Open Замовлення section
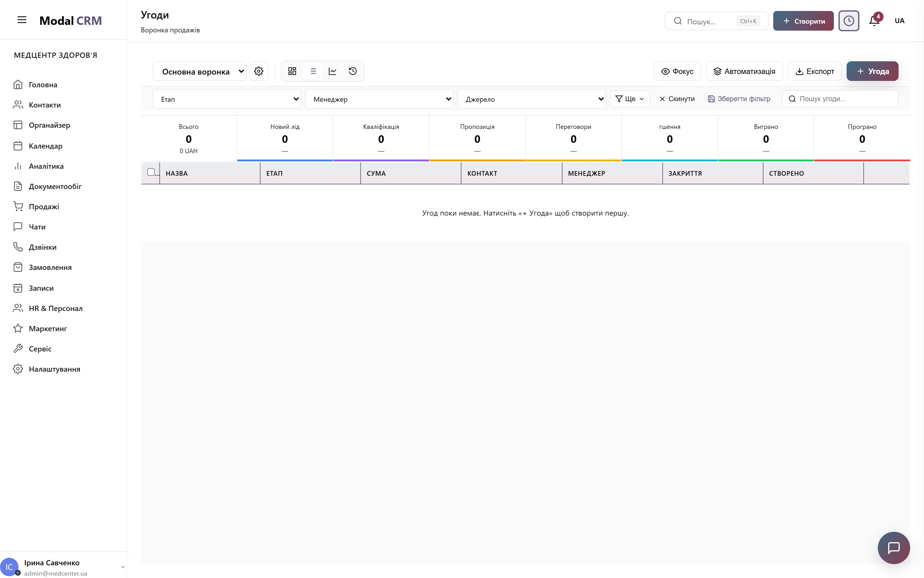Screen dimensions: 924x578 [64, 267]
